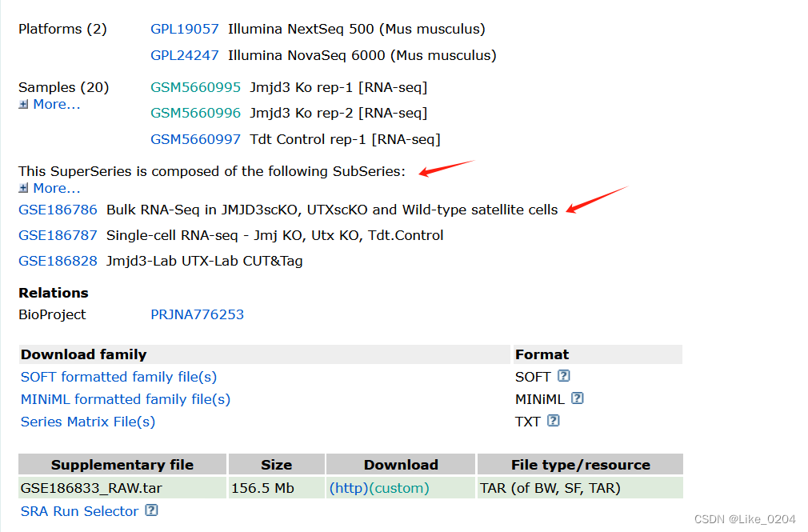
Task: Download SOFT formatted family files
Action: coord(118,376)
